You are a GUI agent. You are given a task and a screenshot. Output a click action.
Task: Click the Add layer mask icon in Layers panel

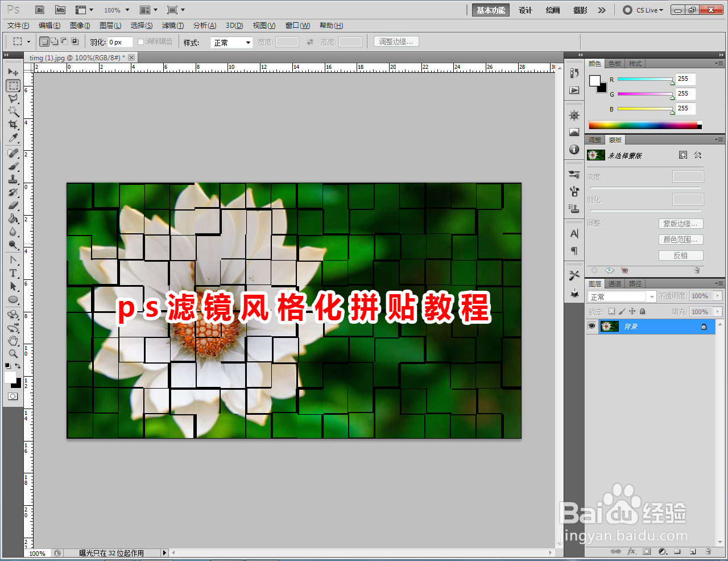(647, 551)
